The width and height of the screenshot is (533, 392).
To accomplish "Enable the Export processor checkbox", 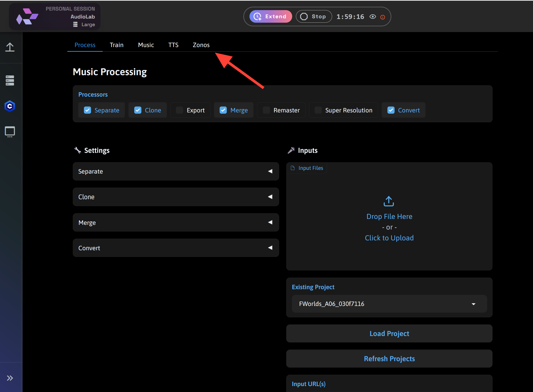I will 180,110.
